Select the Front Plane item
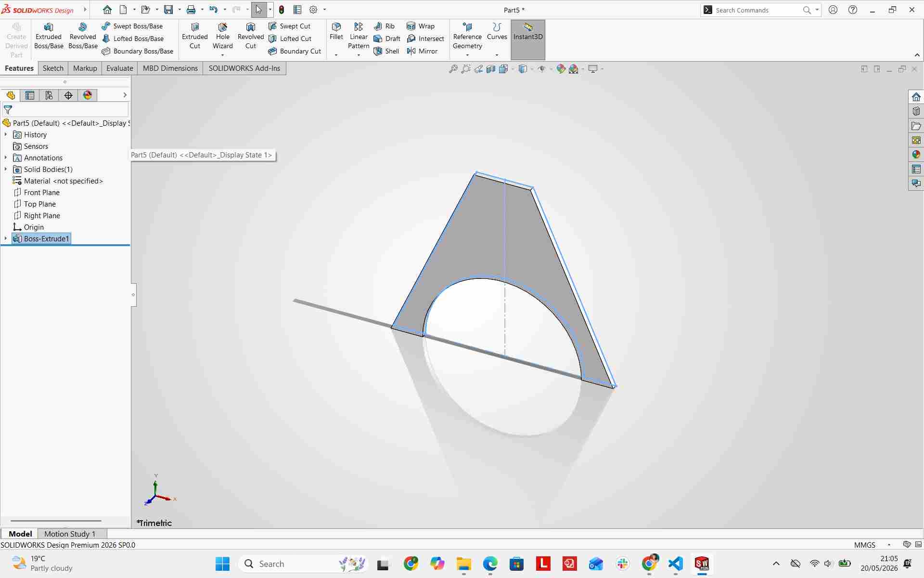Image resolution: width=924 pixels, height=578 pixels. 37,193
